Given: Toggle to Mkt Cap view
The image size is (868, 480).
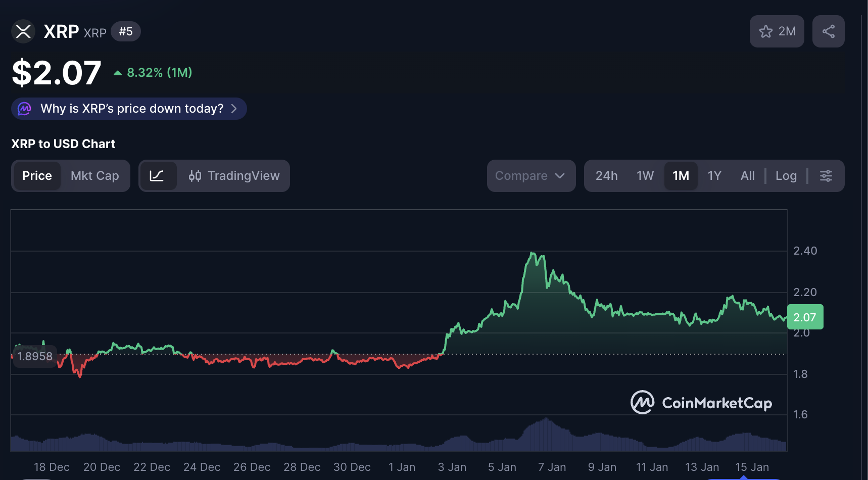Looking at the screenshot, I should coord(94,176).
